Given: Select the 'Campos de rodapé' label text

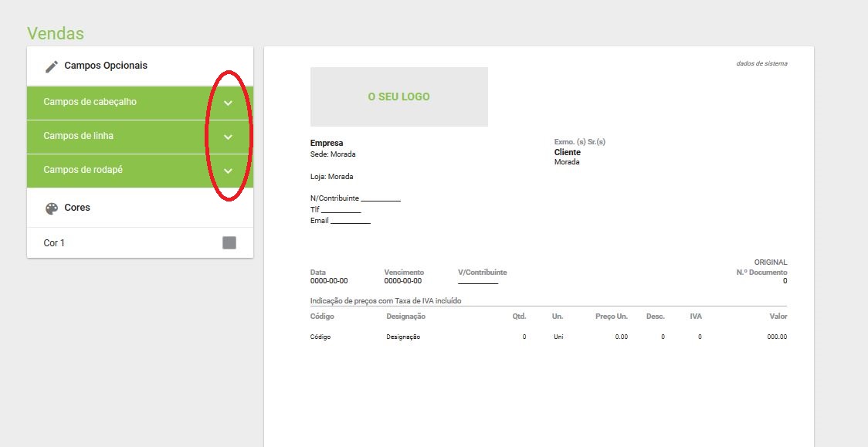Looking at the screenshot, I should pos(83,170).
